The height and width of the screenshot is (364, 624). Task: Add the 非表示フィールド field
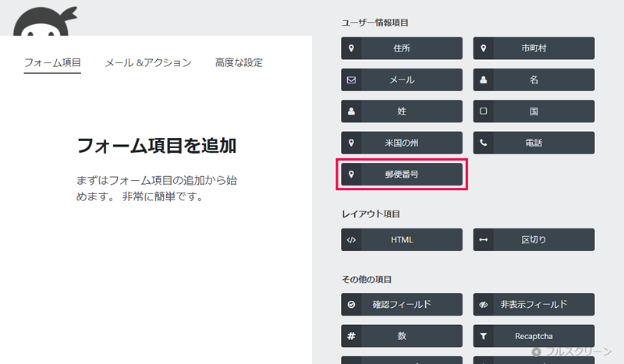point(534,305)
